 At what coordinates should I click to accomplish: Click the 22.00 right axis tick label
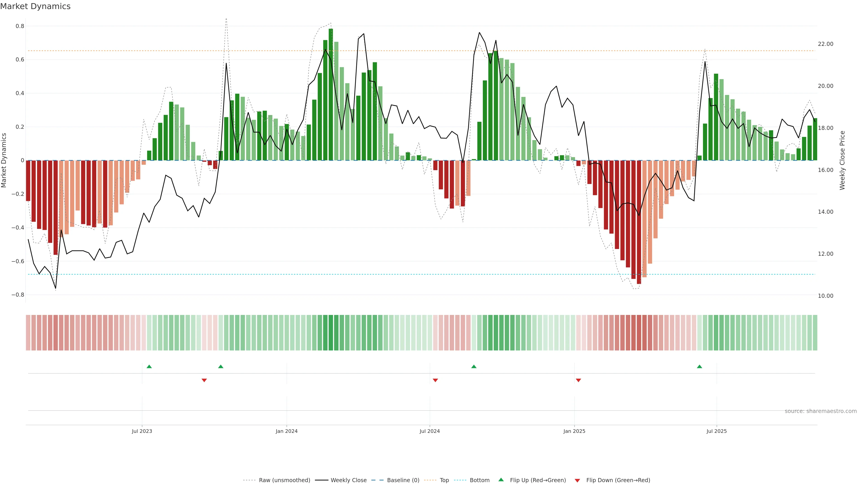[825, 44]
